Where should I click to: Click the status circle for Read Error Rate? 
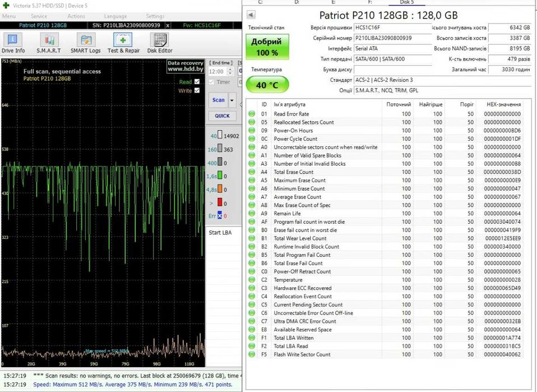(252, 114)
